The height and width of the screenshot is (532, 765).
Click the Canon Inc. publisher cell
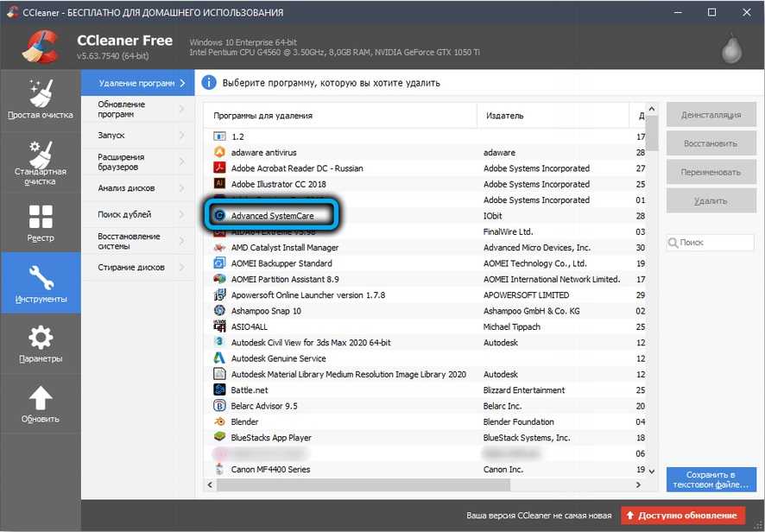tap(503, 469)
